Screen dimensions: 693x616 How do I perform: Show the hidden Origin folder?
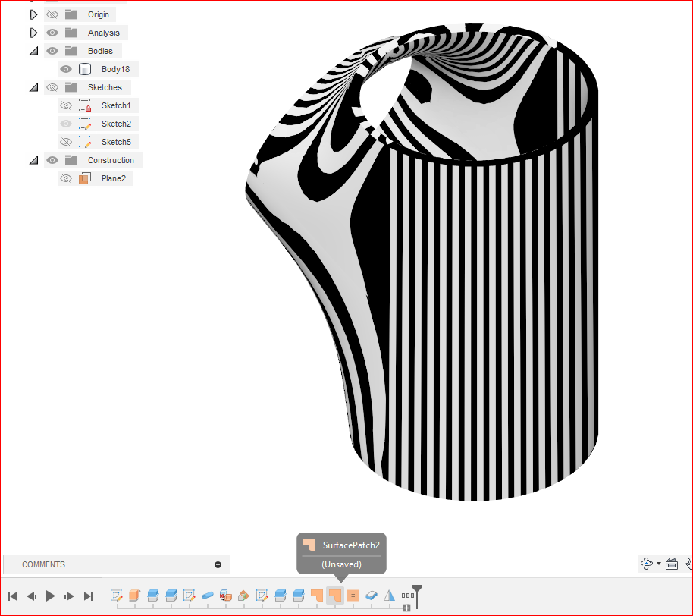click(52, 14)
